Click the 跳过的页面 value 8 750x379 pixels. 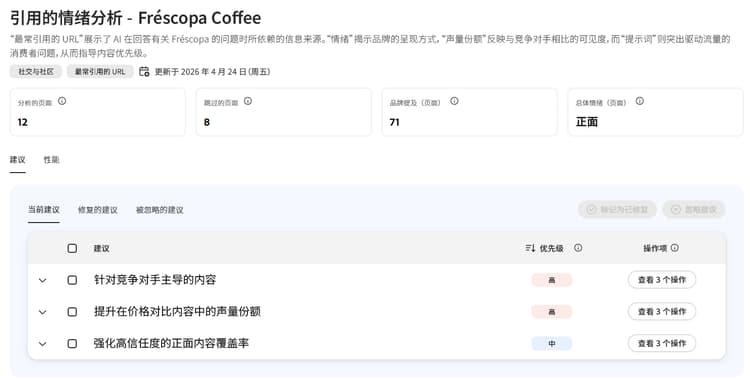coord(207,122)
